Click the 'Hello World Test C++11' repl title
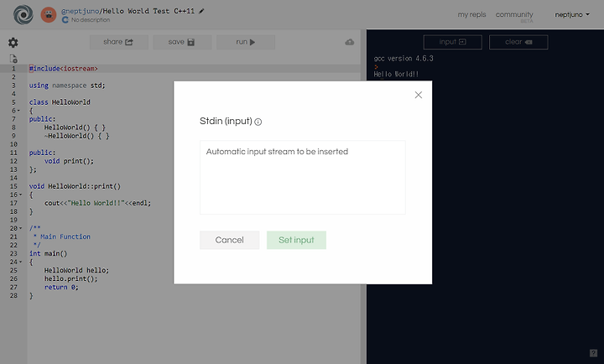This screenshot has height=364, width=604. point(148,11)
